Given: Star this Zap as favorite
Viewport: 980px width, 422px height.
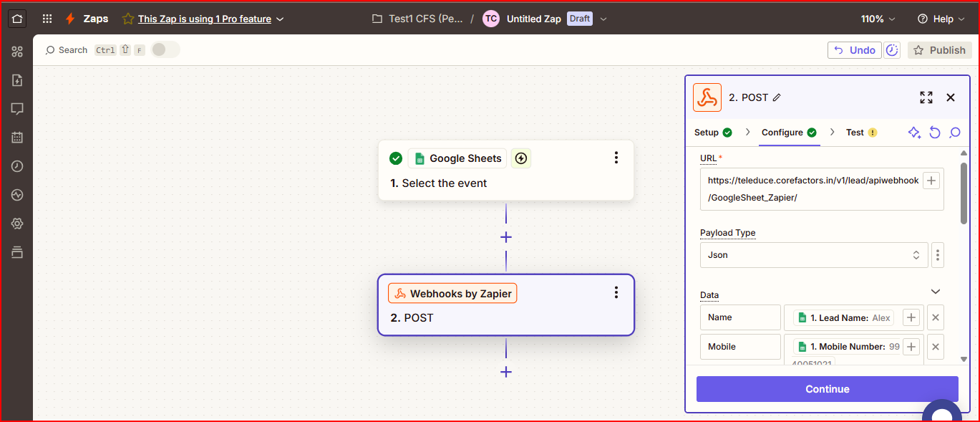Looking at the screenshot, I should click(128, 19).
